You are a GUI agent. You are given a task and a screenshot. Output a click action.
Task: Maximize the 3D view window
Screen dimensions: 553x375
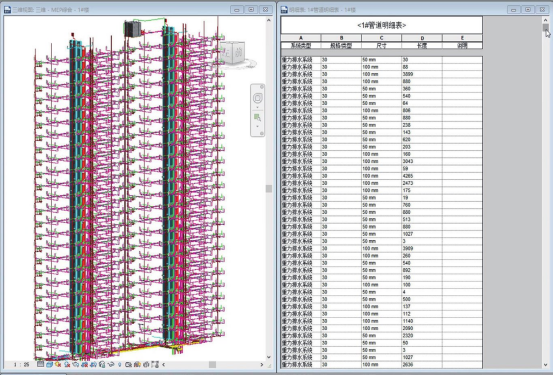pyautogui.click(x=251, y=10)
